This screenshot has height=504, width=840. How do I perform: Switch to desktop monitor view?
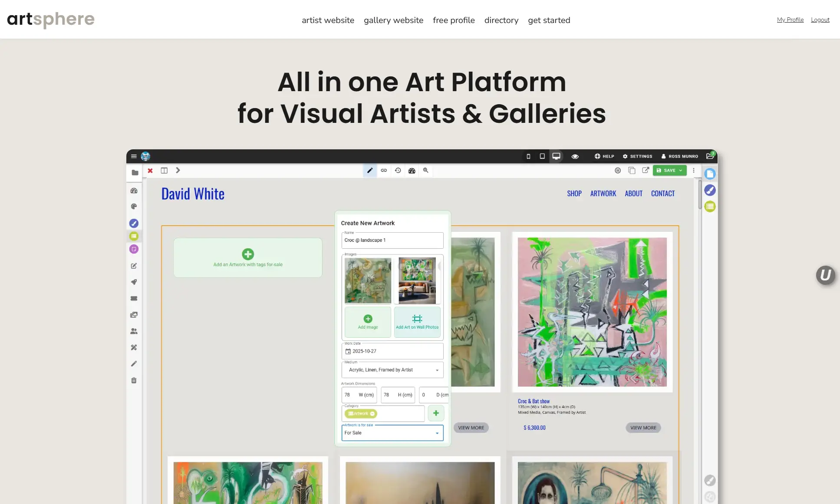[556, 156]
